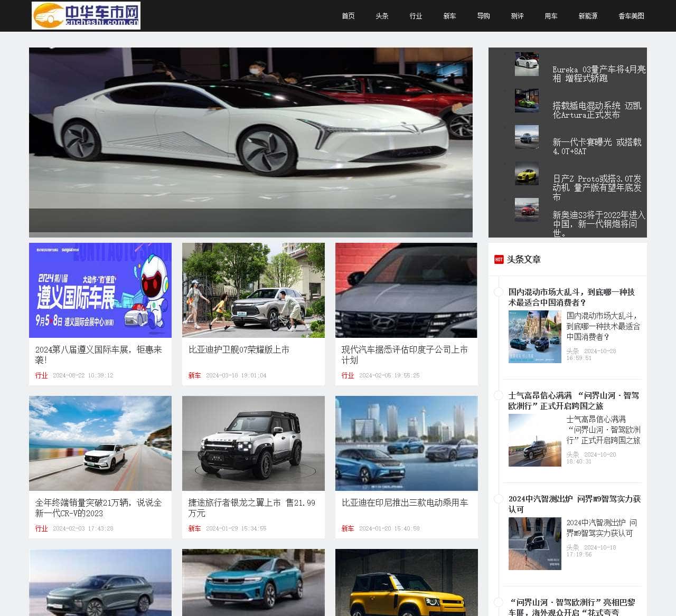Click the red HOT icon beside 头条文章

pyautogui.click(x=499, y=259)
